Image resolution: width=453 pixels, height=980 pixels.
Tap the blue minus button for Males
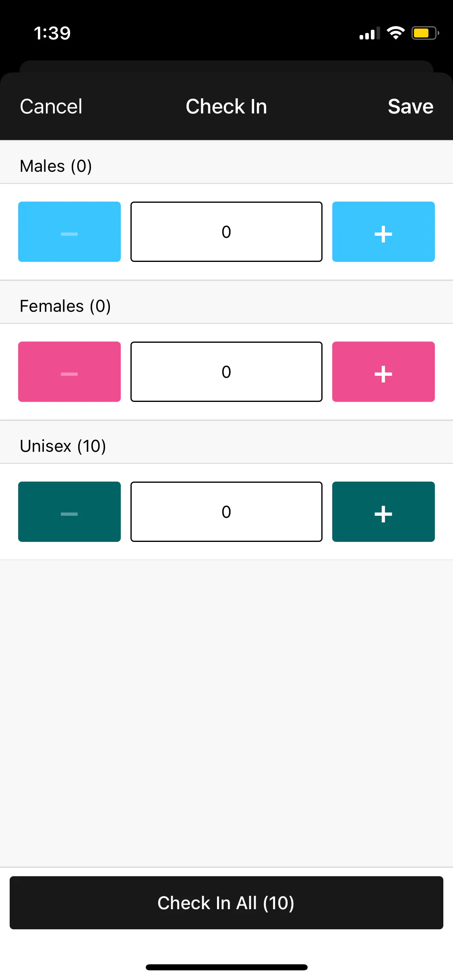click(x=69, y=232)
